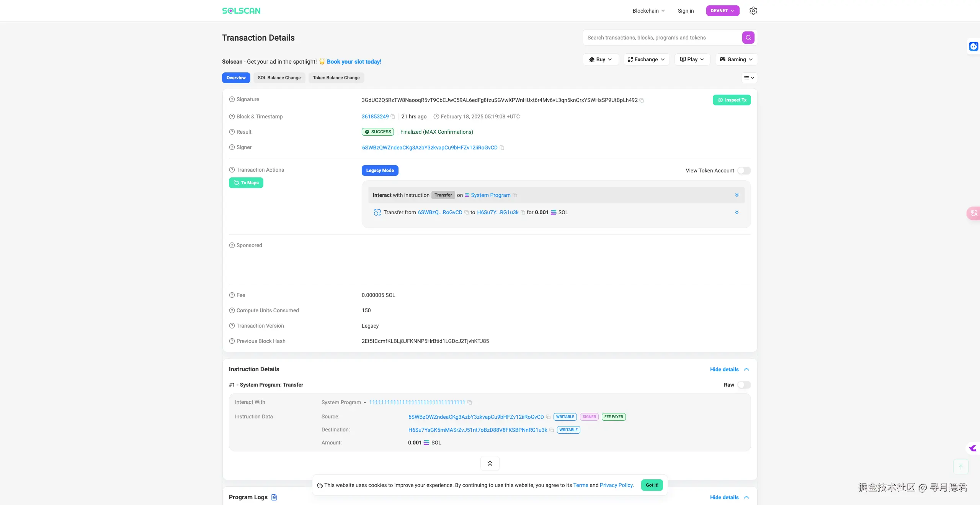Switch to SOL Balance Change tab
This screenshot has height=505, width=980.
tap(279, 78)
